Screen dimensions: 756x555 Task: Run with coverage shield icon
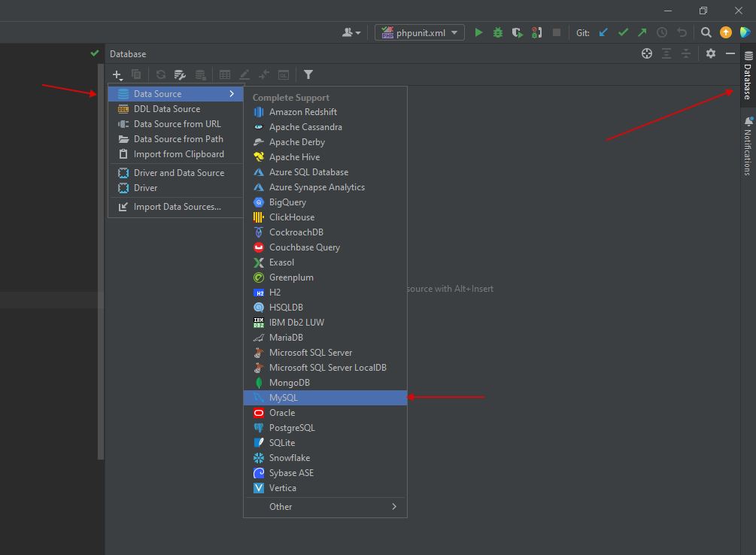[518, 32]
